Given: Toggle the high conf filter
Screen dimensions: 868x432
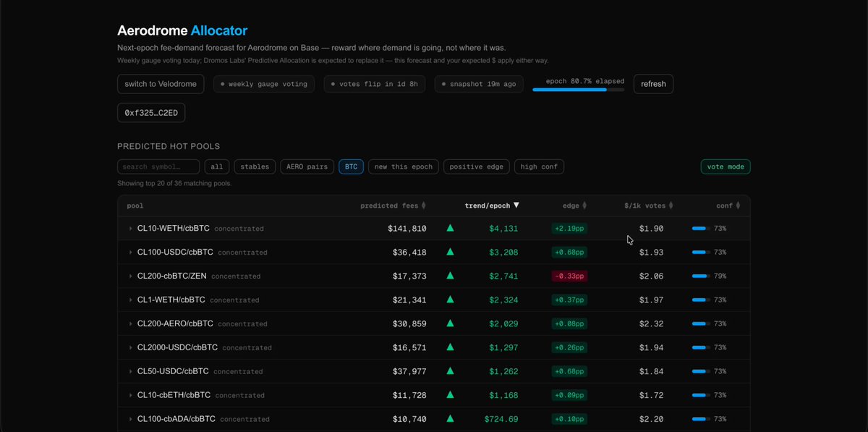Looking at the screenshot, I should (x=539, y=166).
